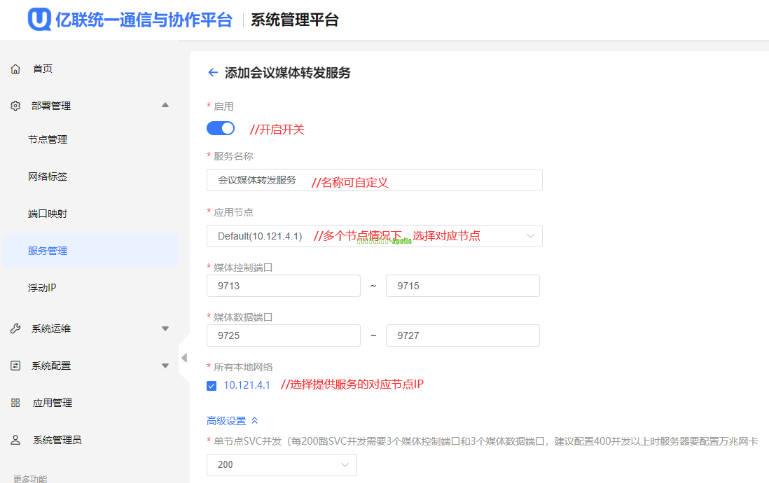
Task: Open 节点管理 in the sidebar
Action: (x=48, y=140)
